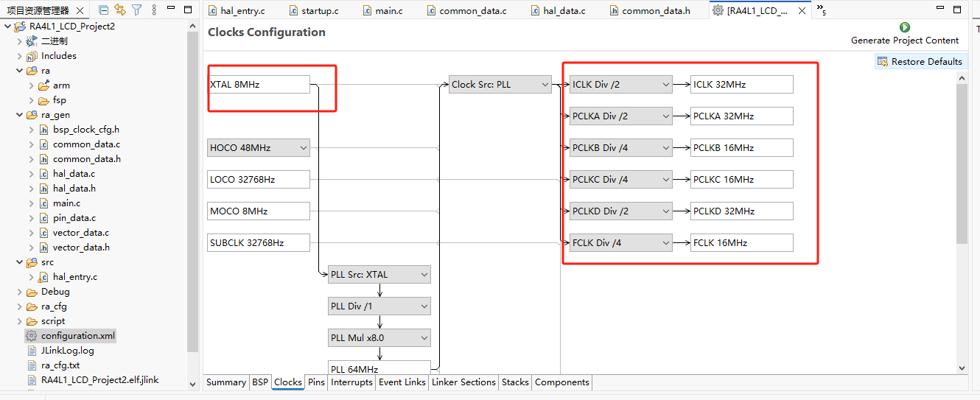This screenshot has width=980, height=400.
Task: Click the Restore Defaults button
Action: tap(920, 62)
